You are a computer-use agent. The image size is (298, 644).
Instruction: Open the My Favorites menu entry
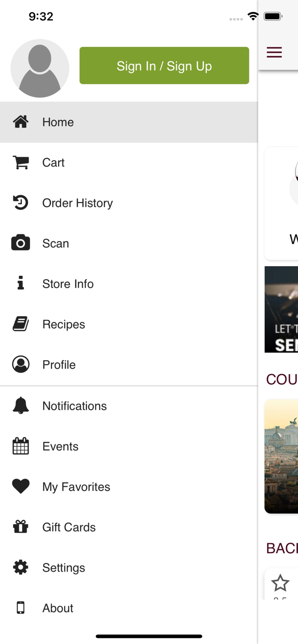pyautogui.click(x=76, y=486)
